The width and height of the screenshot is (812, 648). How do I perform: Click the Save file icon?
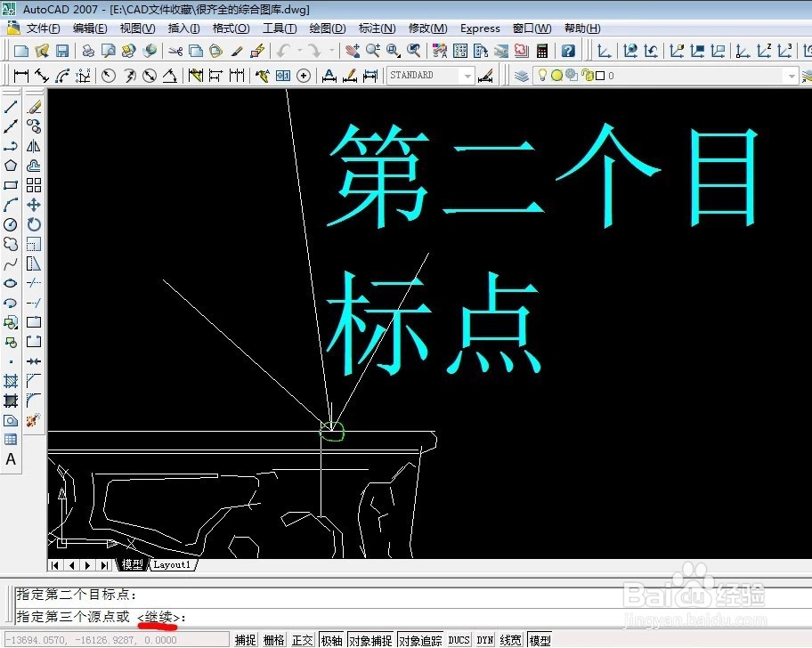coord(62,51)
